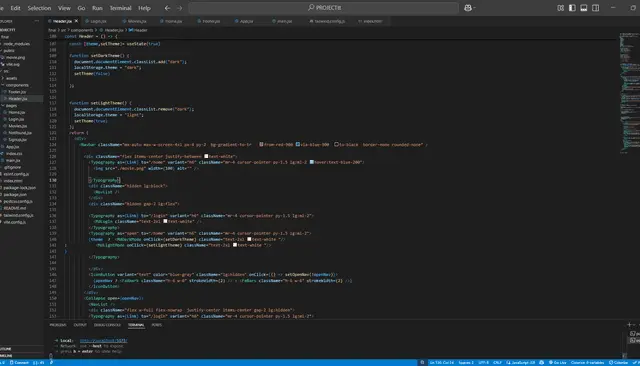
Task: Switch to the OUTPUT panel tab
Action: coord(80,325)
